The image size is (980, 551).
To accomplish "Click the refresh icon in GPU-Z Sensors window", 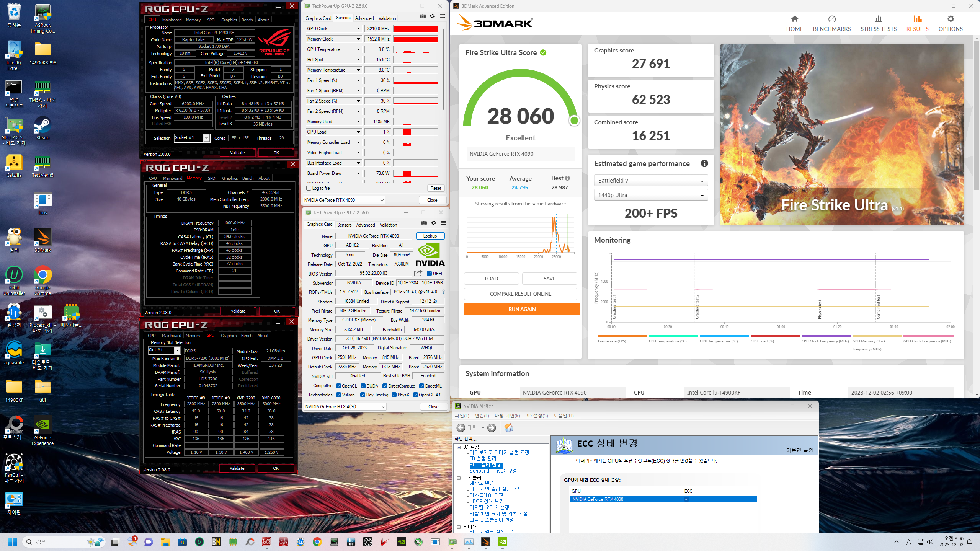I will [433, 16].
